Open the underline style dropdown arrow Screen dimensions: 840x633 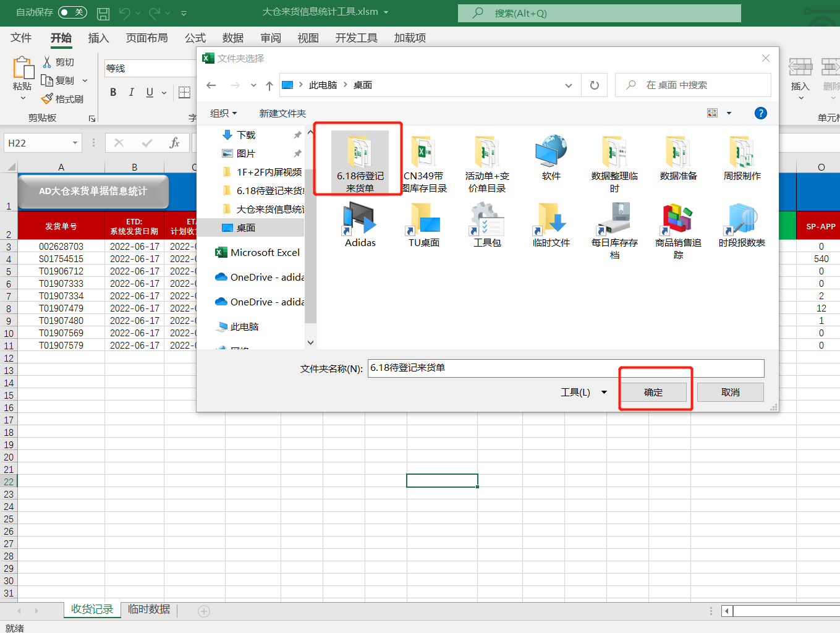[164, 93]
